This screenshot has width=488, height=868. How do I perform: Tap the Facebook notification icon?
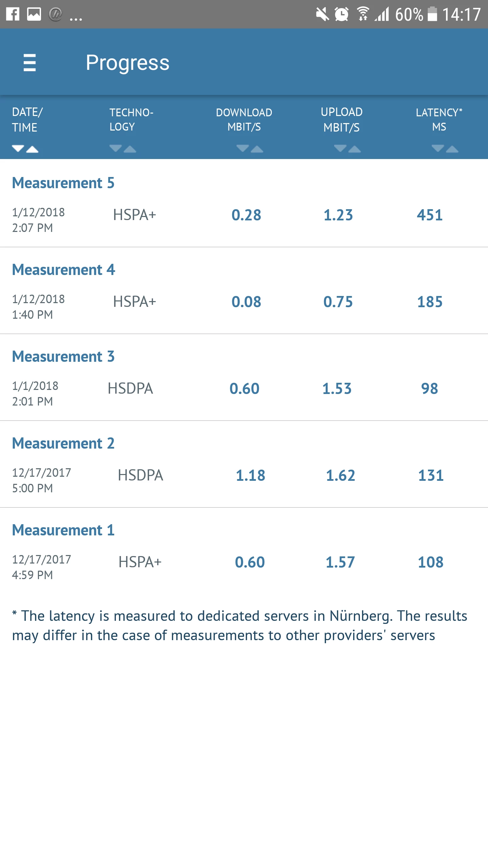[x=13, y=14]
